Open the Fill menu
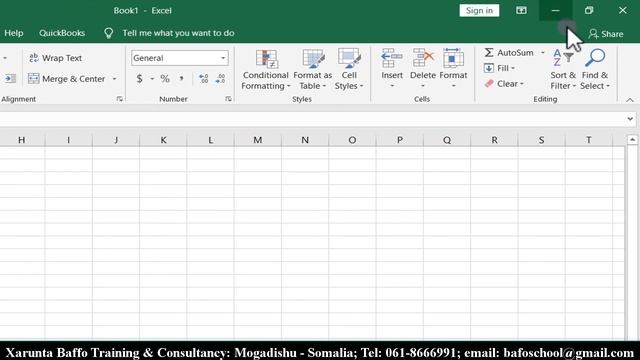The height and width of the screenshot is (360, 640). tap(499, 68)
